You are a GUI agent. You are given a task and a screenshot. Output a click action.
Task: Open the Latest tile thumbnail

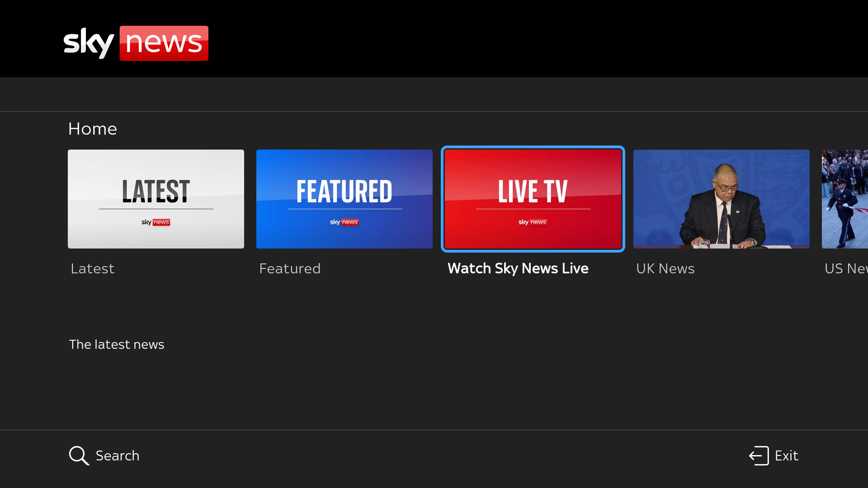pos(156,199)
